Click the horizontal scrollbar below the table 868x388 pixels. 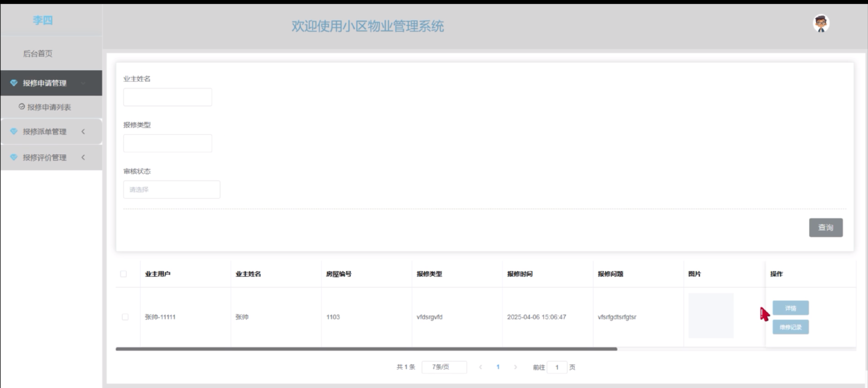(x=366, y=349)
